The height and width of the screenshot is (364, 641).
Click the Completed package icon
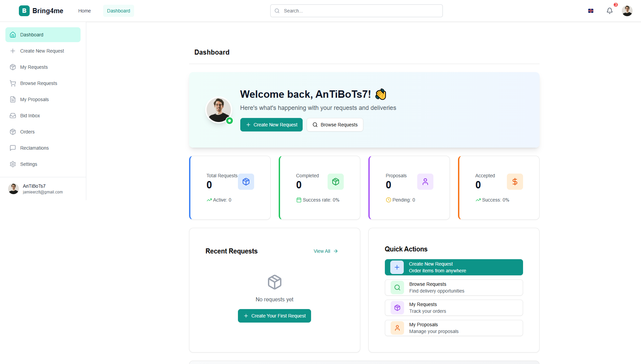336,182
